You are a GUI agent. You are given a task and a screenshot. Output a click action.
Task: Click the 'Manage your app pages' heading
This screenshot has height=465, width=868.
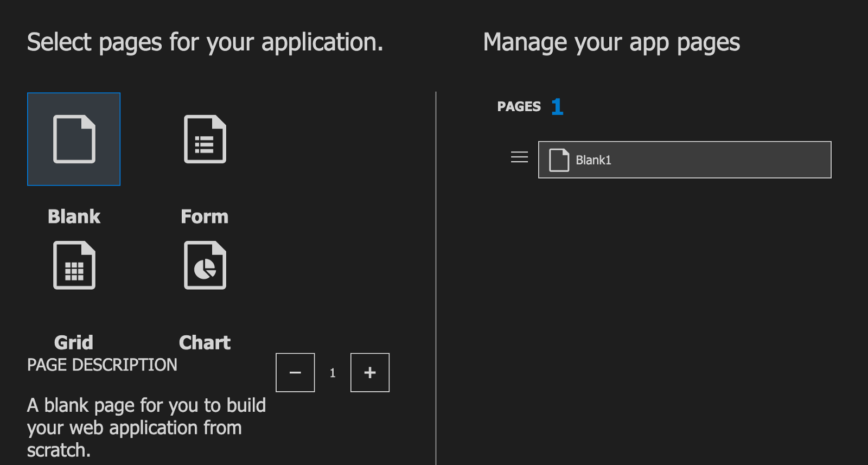pos(611,42)
